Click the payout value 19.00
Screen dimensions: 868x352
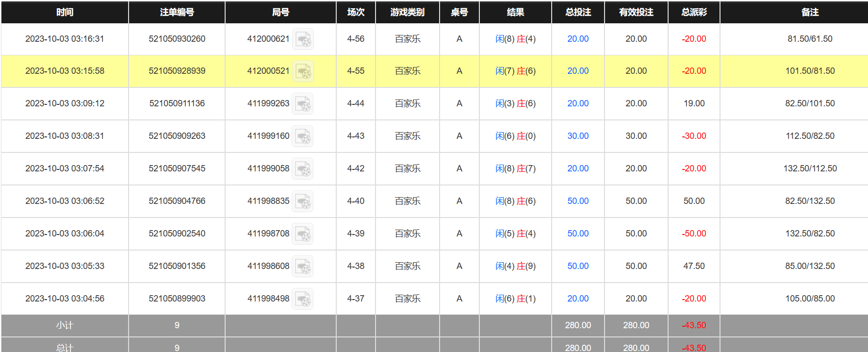pyautogui.click(x=694, y=103)
